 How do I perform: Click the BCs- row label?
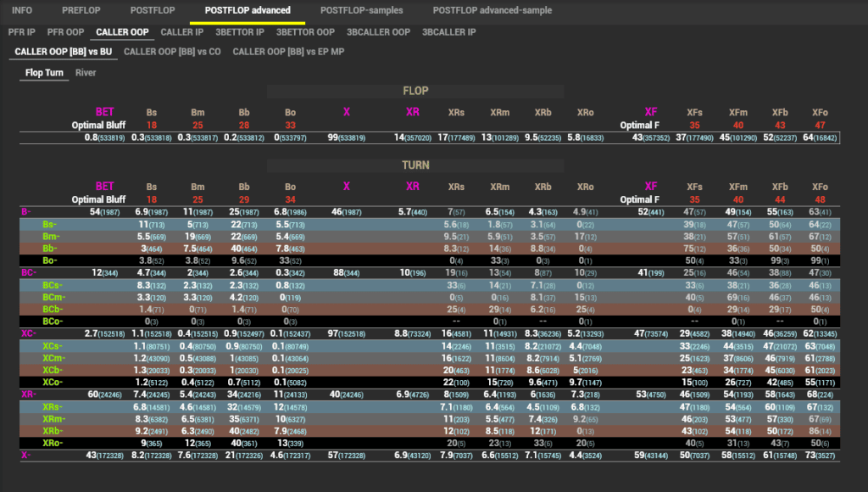pos(53,285)
